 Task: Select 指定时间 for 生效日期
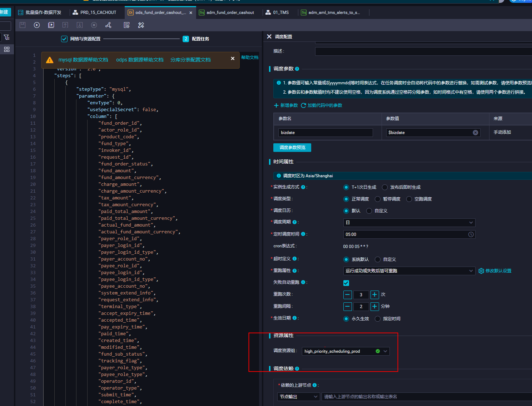coord(377,319)
